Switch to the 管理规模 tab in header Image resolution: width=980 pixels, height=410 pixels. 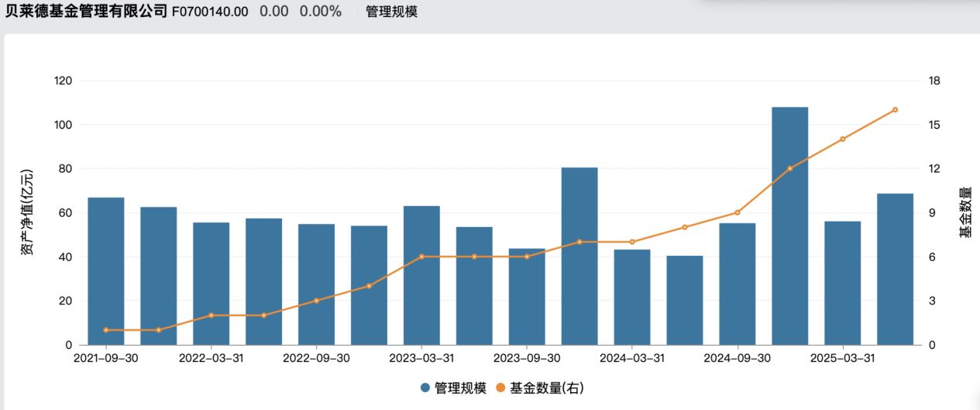pyautogui.click(x=391, y=12)
